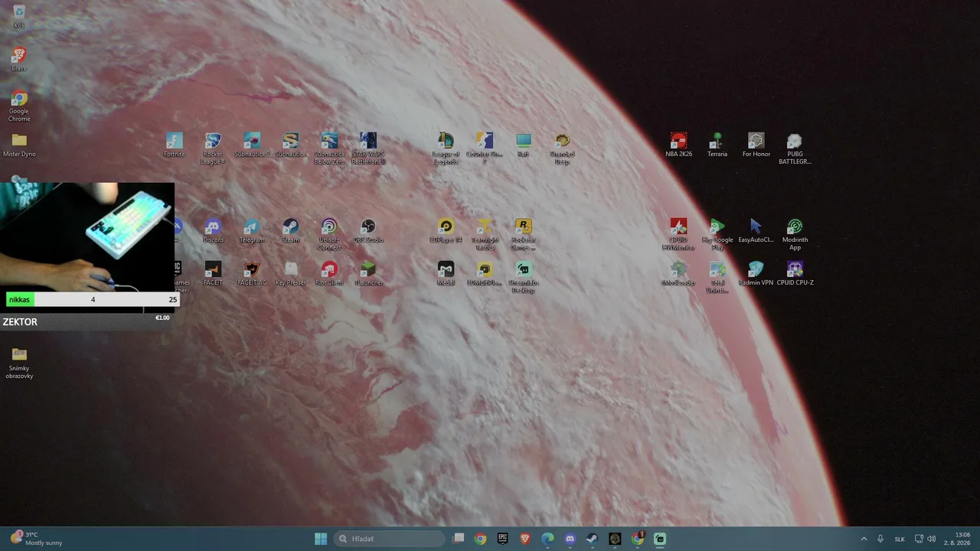Select the Mister Dyno folder
Viewport: 980px width, 551px height.
pos(19,145)
